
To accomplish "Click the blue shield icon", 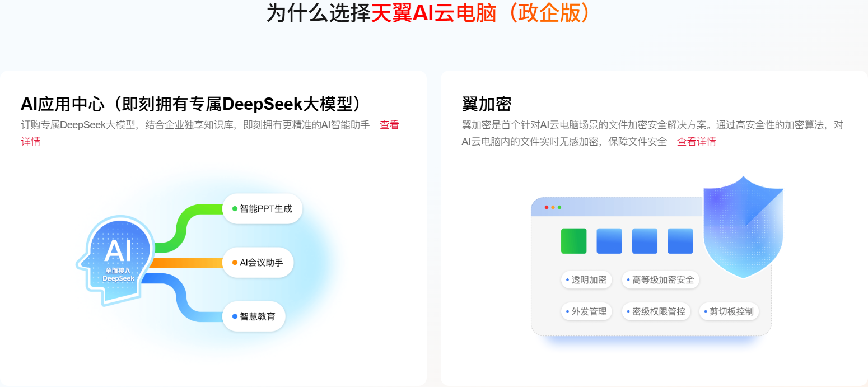I will (743, 227).
